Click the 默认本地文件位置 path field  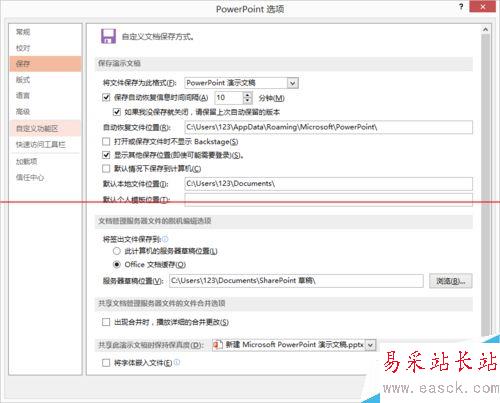tap(328, 184)
